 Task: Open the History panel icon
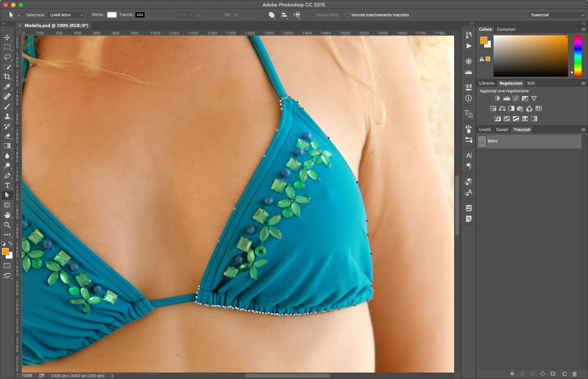pyautogui.click(x=469, y=35)
